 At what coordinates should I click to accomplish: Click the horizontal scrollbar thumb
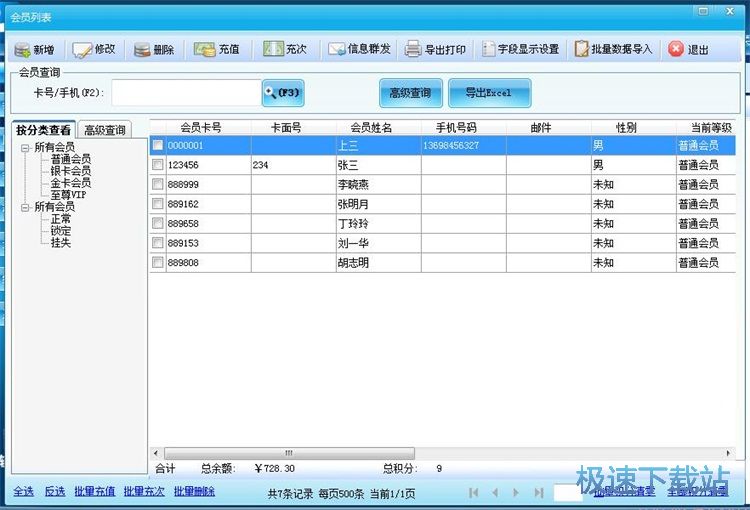[289, 453]
